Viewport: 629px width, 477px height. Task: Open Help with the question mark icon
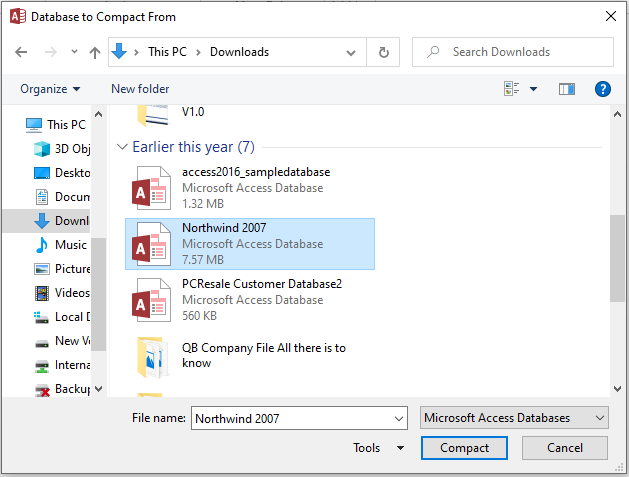point(603,89)
